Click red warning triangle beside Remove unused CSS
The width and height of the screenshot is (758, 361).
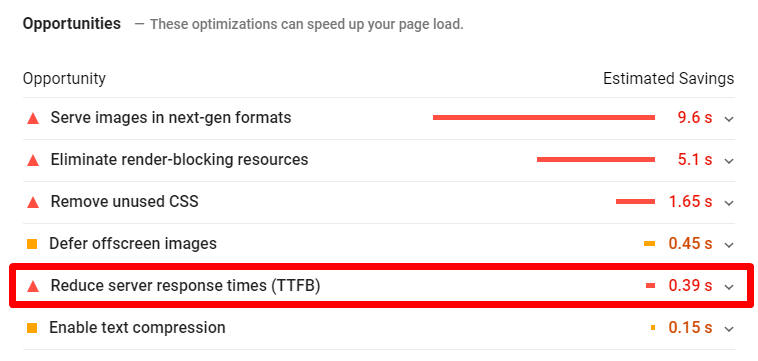(33, 202)
